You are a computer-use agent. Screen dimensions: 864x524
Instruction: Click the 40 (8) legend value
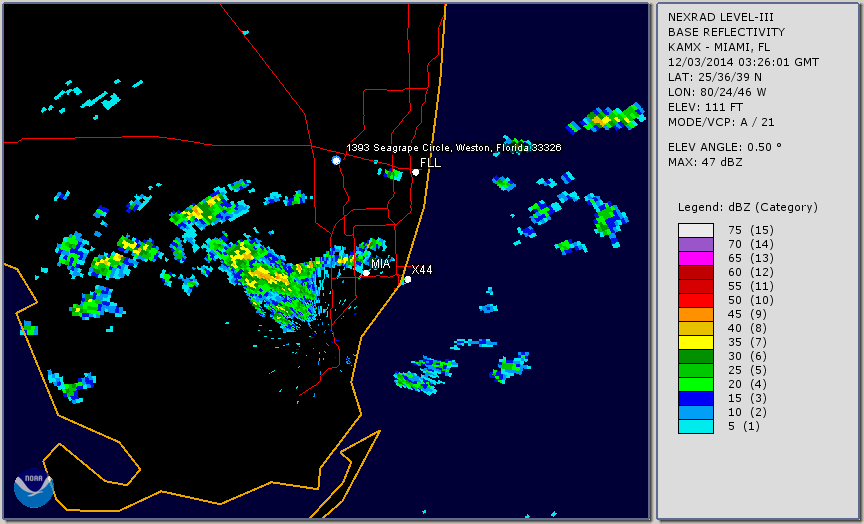click(x=747, y=328)
